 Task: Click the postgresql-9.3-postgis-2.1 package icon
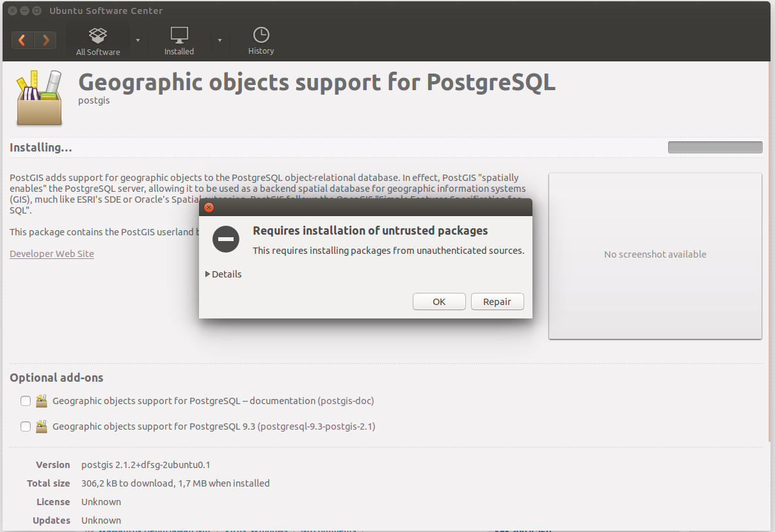[42, 426]
